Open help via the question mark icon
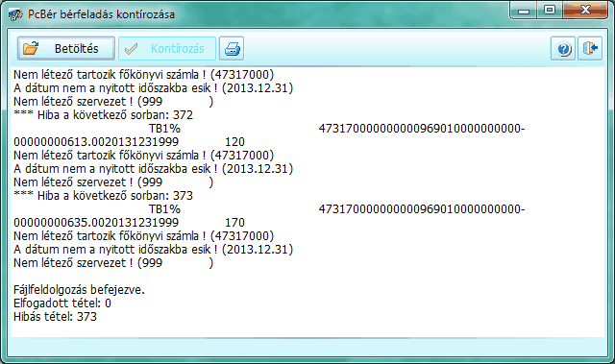 point(563,49)
